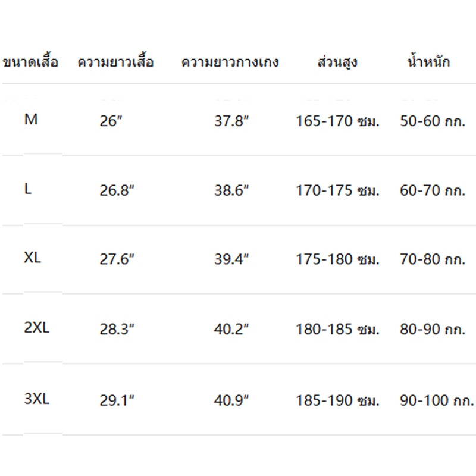476x476 pixels.
Task: Click the 80-90 กก. weight cell
Action: pyautogui.click(x=433, y=330)
